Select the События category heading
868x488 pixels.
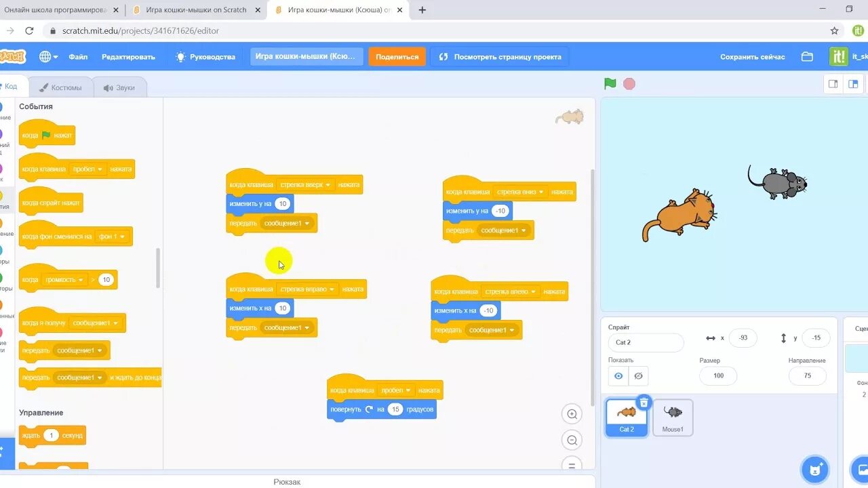pos(36,106)
